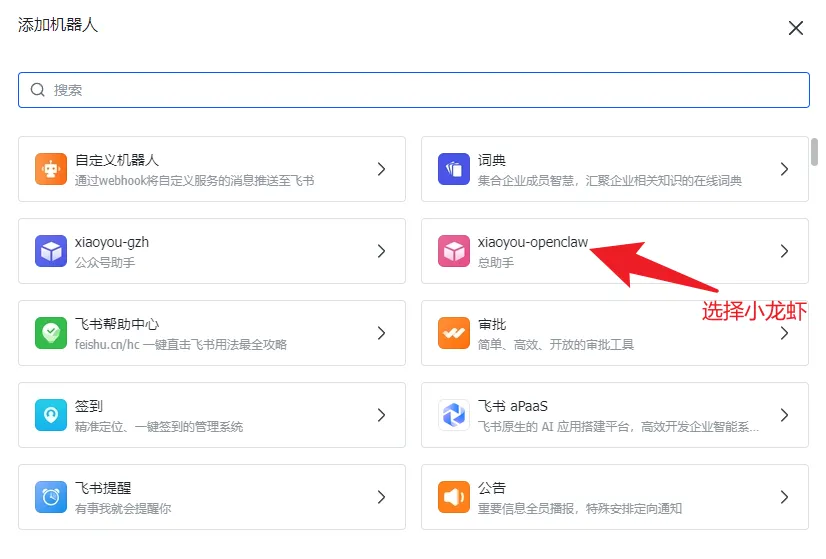The height and width of the screenshot is (559, 826).
Task: Expand the 自定义机器人 row chevron
Action: click(381, 169)
